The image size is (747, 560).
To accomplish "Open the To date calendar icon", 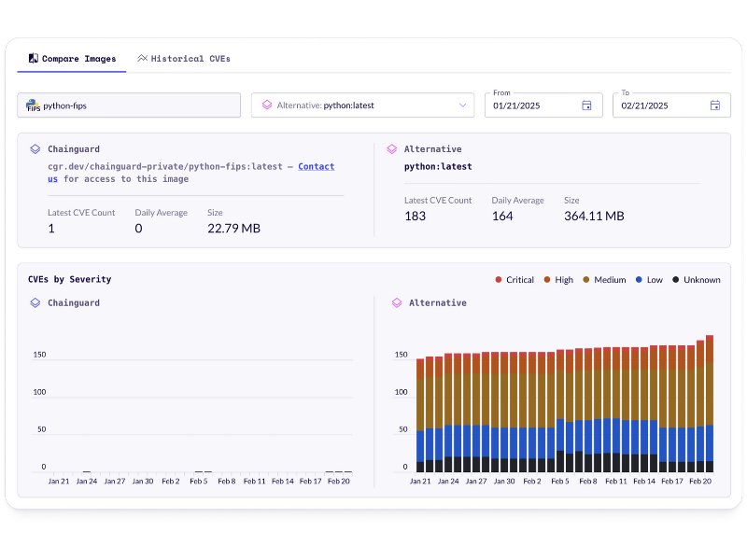I will pyautogui.click(x=714, y=105).
